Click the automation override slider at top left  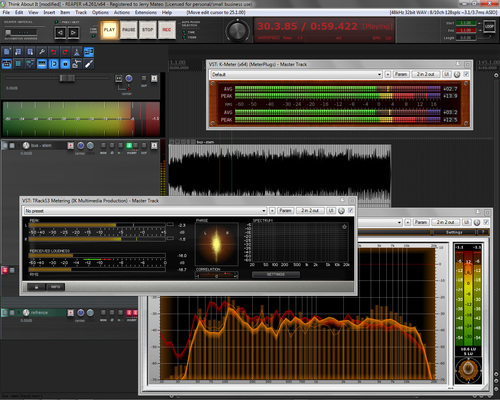[x=21, y=32]
